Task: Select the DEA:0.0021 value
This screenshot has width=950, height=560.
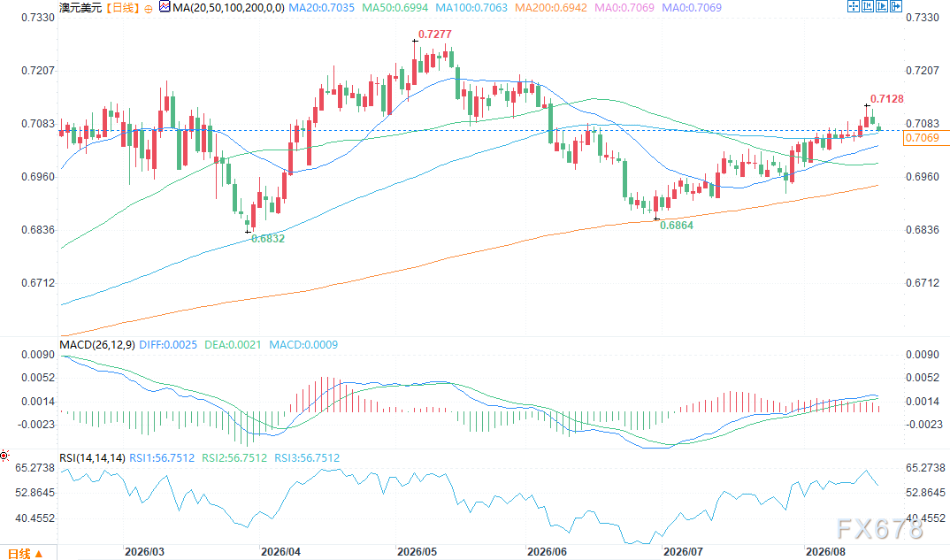Action: pyautogui.click(x=233, y=345)
